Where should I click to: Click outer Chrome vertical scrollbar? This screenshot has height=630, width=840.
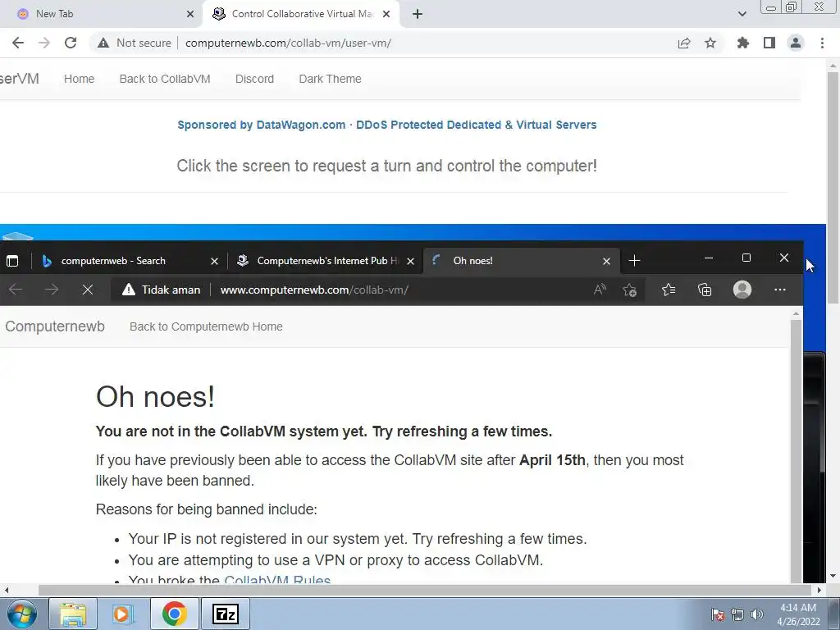click(833, 188)
